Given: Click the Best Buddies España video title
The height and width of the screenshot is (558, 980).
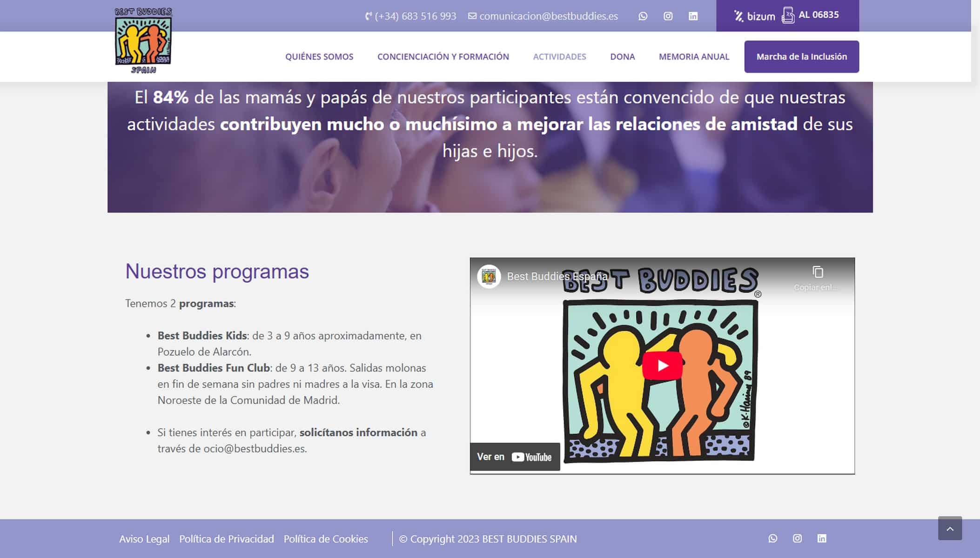Looking at the screenshot, I should click(x=557, y=277).
